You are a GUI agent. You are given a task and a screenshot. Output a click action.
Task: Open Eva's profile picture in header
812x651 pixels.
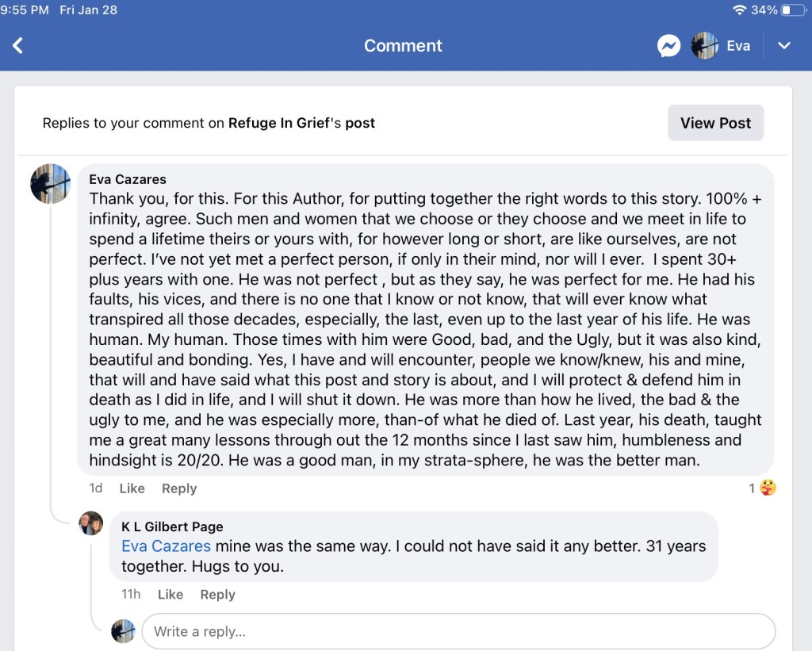[705, 46]
